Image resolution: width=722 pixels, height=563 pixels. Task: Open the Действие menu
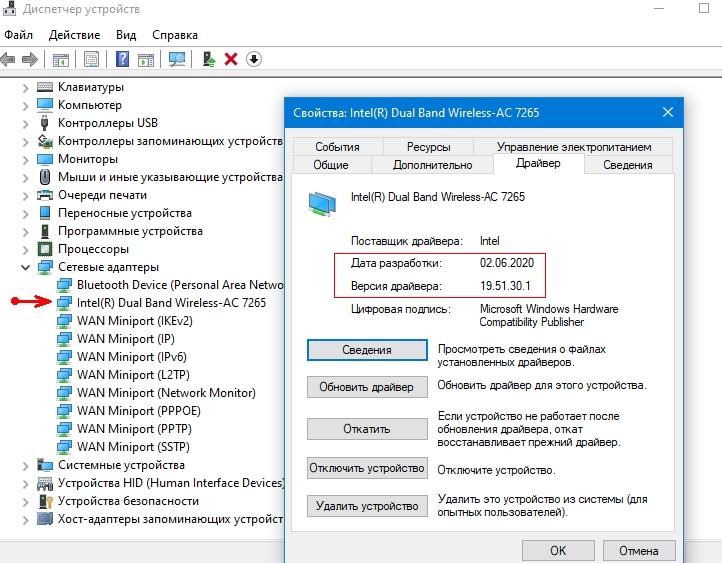[x=74, y=34]
